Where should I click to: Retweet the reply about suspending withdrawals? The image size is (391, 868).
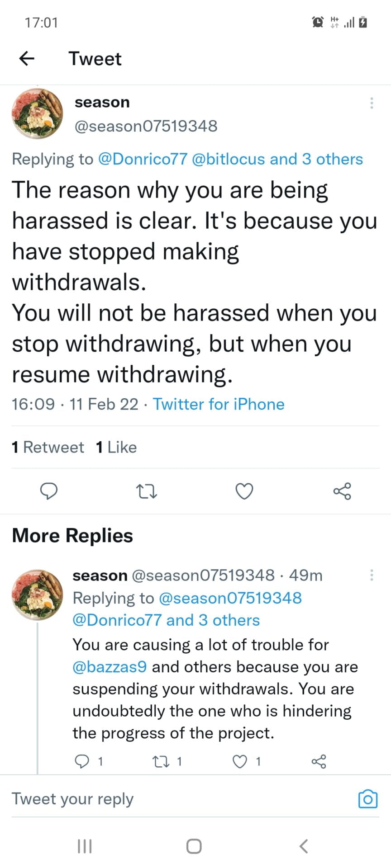tap(160, 762)
